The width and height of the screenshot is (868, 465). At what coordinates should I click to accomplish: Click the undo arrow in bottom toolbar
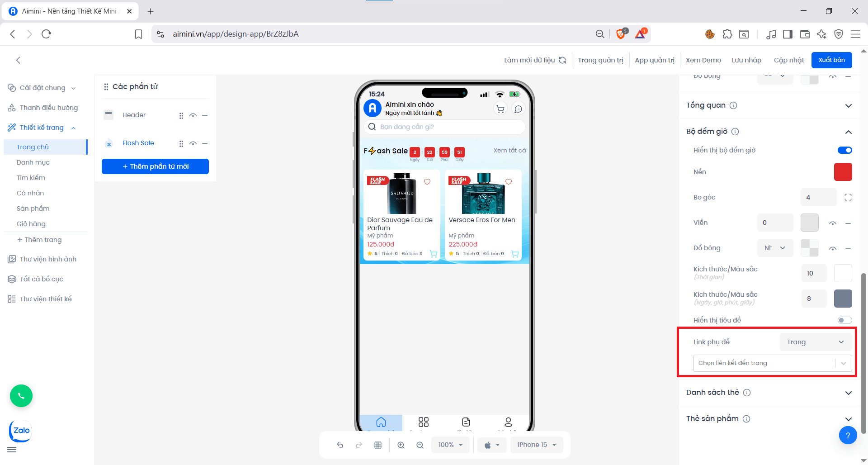click(x=340, y=445)
